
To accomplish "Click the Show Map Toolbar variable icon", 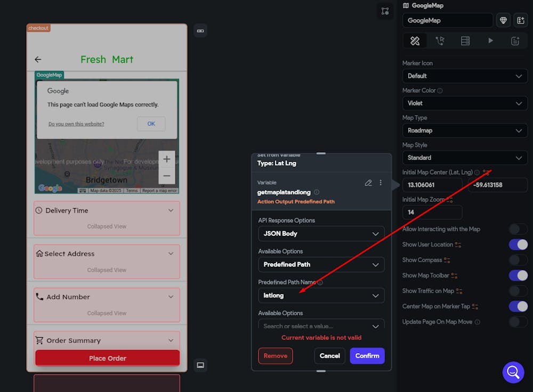I will coord(454,275).
